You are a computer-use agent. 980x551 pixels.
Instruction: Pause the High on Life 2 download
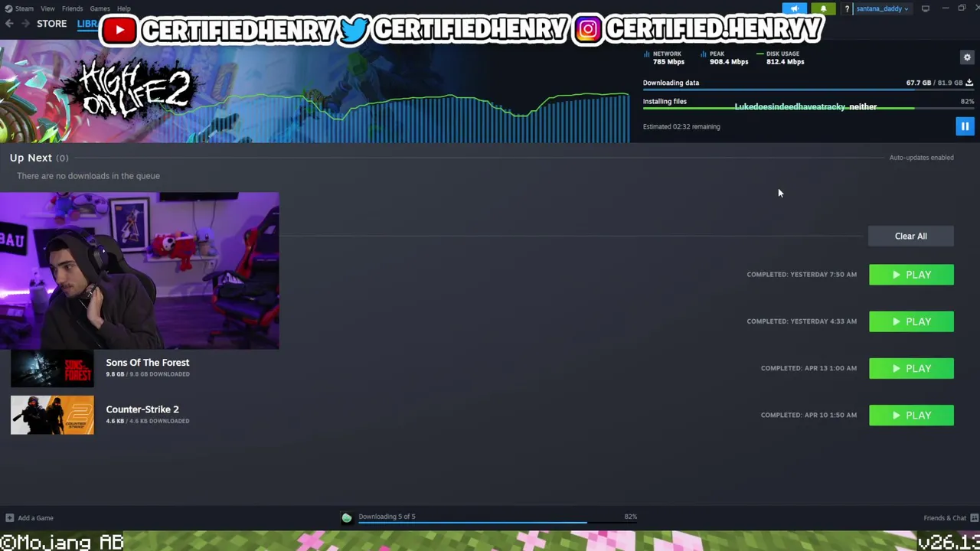coord(965,126)
